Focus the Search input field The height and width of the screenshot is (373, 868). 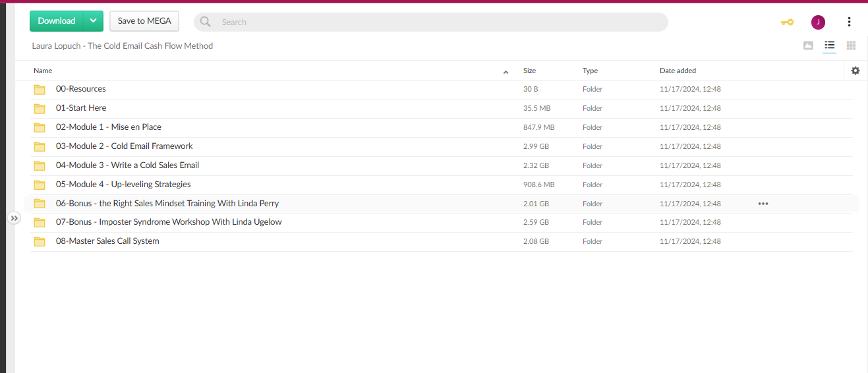pyautogui.click(x=431, y=22)
